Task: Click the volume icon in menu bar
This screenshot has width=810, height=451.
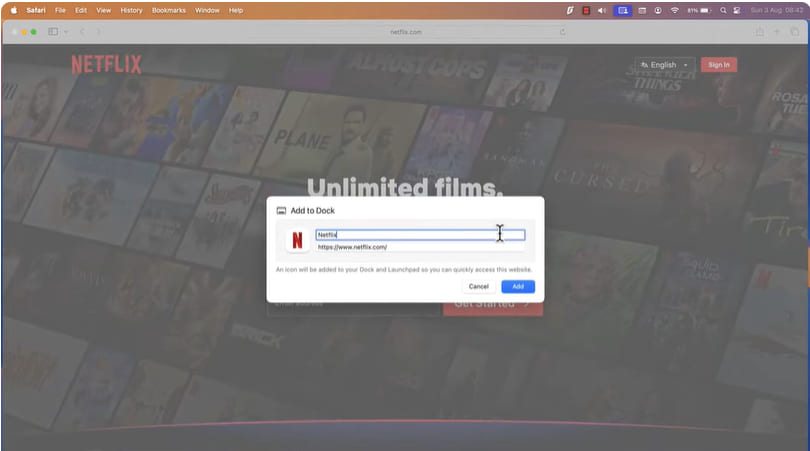Action: pyautogui.click(x=602, y=10)
